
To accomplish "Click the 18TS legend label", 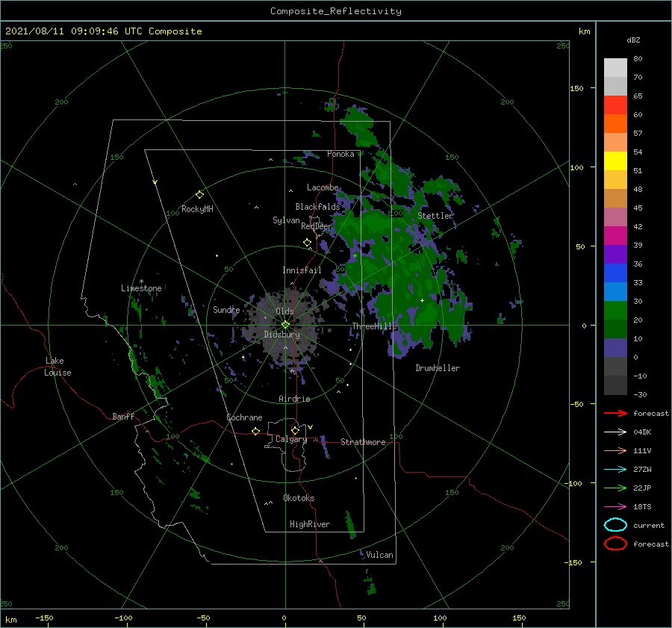I will pyautogui.click(x=642, y=507).
